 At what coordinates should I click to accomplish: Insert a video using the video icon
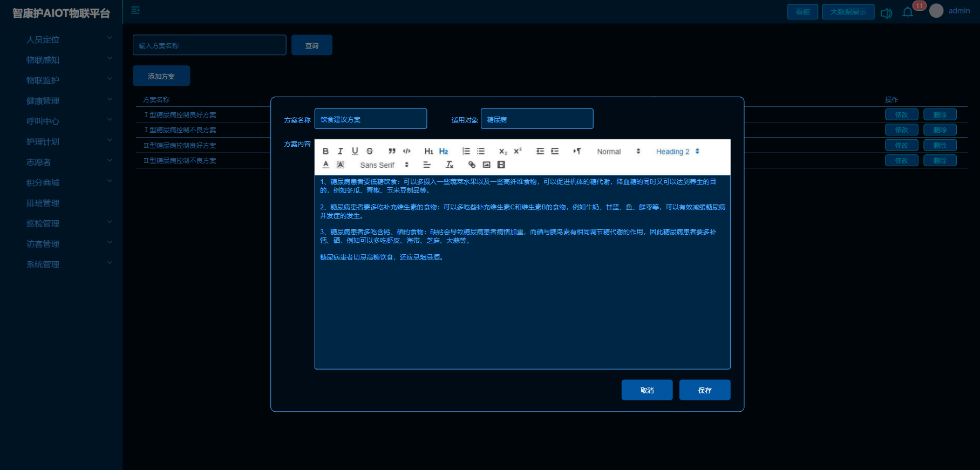pos(501,165)
